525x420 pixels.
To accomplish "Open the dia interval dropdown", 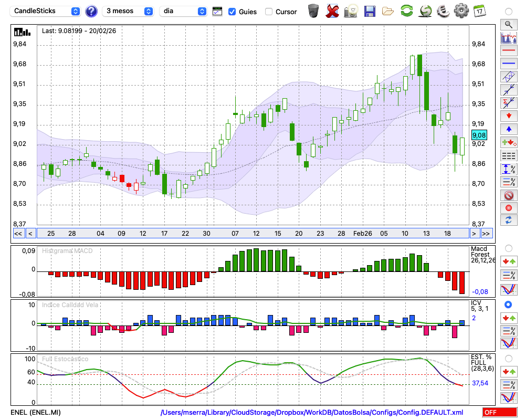I will [x=184, y=11].
